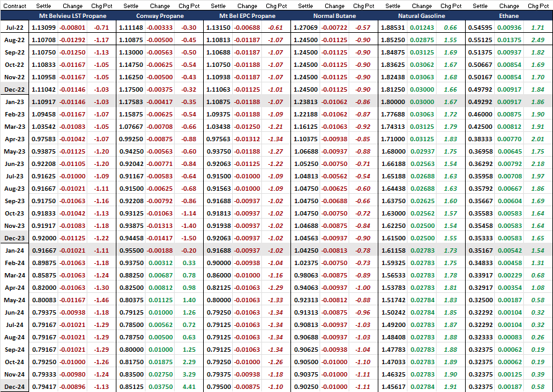Click Mt Belvieu settle 0.82000 for Apr-24
This screenshot has height=392, width=553.
[x=44, y=288]
